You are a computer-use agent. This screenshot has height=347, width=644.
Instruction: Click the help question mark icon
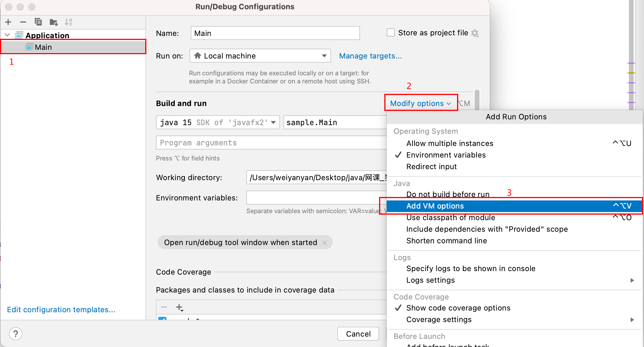pos(16,334)
